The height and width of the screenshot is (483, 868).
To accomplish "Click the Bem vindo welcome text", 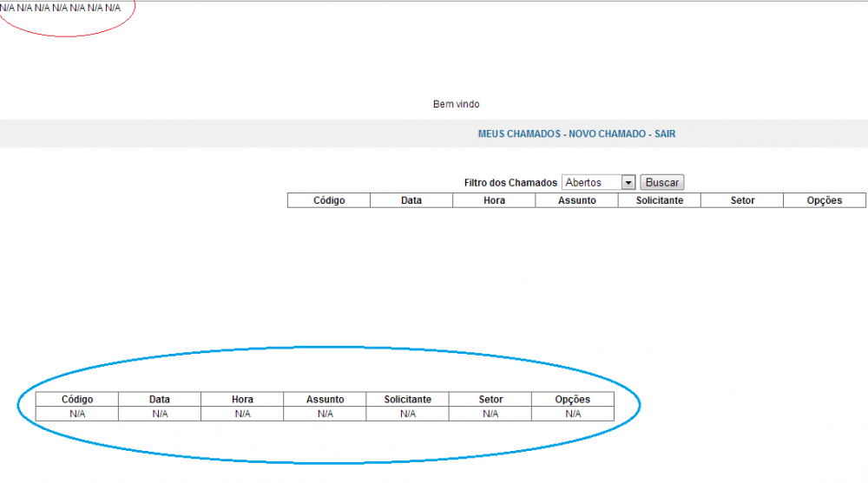I will (x=456, y=104).
